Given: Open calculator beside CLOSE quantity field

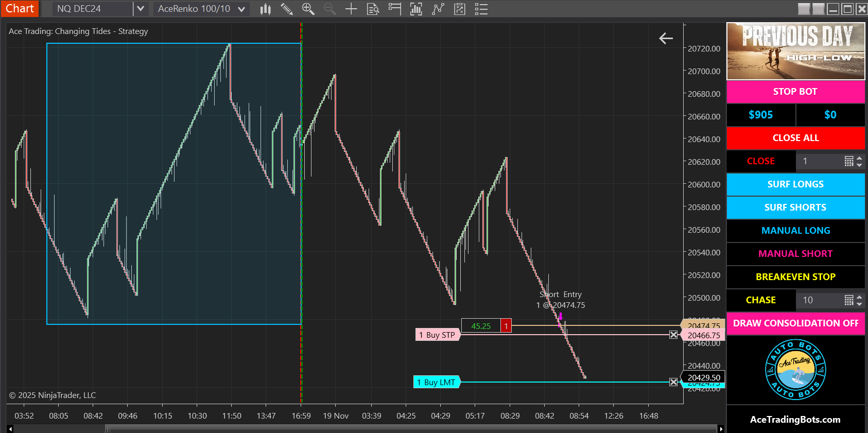Looking at the screenshot, I should tap(849, 161).
